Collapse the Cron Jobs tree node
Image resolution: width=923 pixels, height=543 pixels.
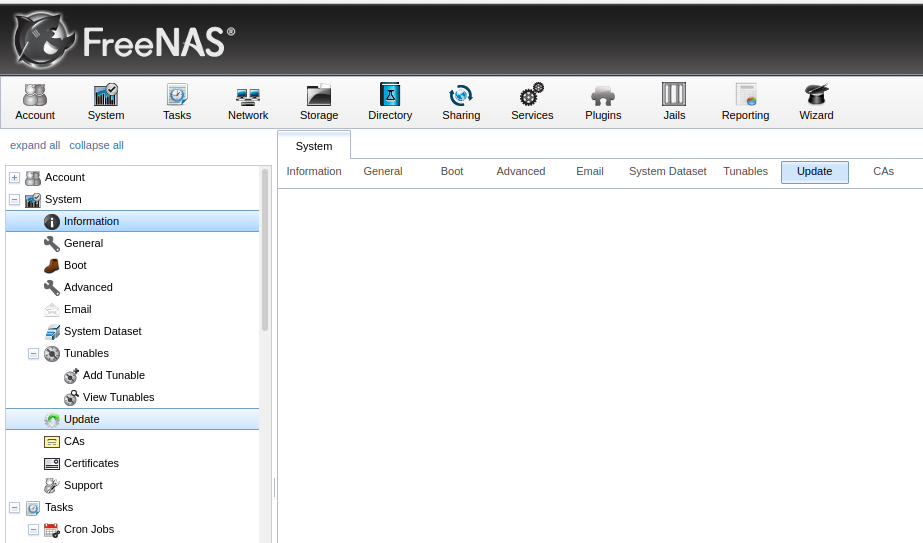click(x=34, y=529)
